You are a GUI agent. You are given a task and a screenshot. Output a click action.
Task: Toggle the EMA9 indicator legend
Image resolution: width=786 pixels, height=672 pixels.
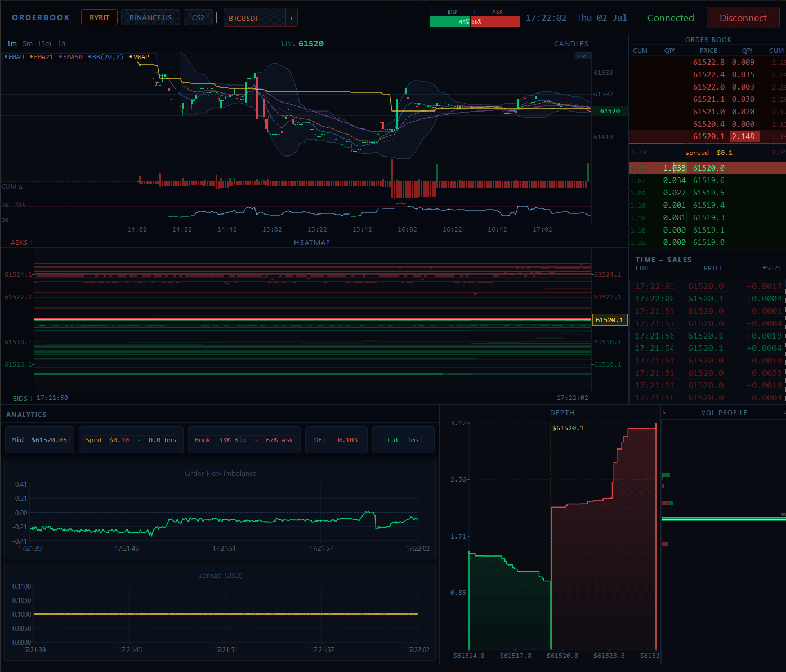point(15,57)
